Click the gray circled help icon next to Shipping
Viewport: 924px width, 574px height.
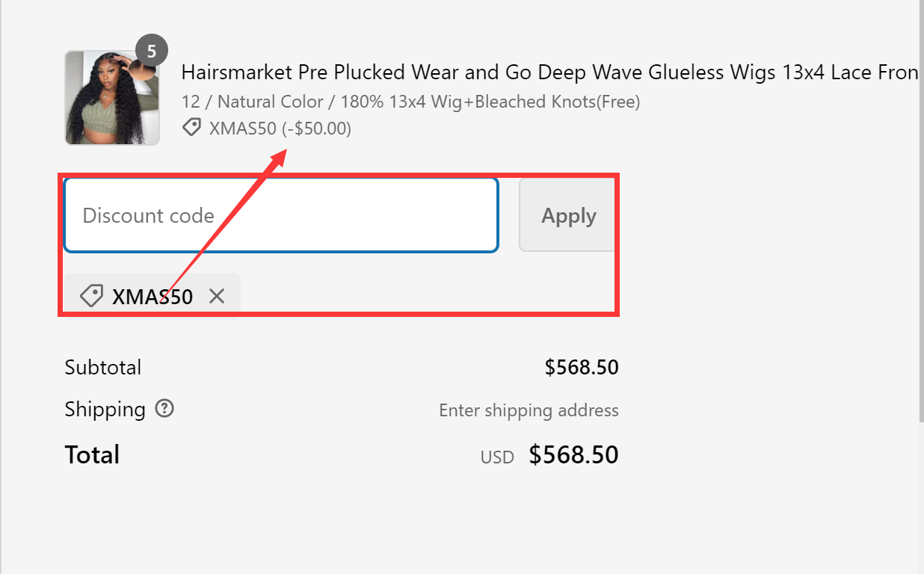164,409
